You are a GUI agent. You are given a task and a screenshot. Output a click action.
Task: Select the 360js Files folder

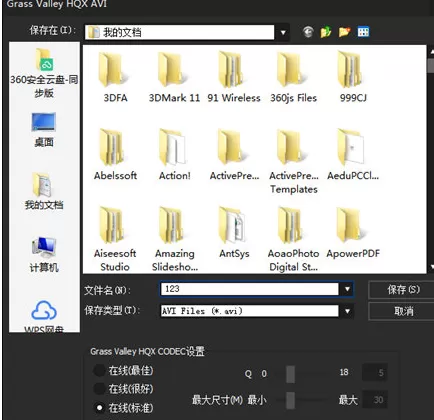(293, 77)
